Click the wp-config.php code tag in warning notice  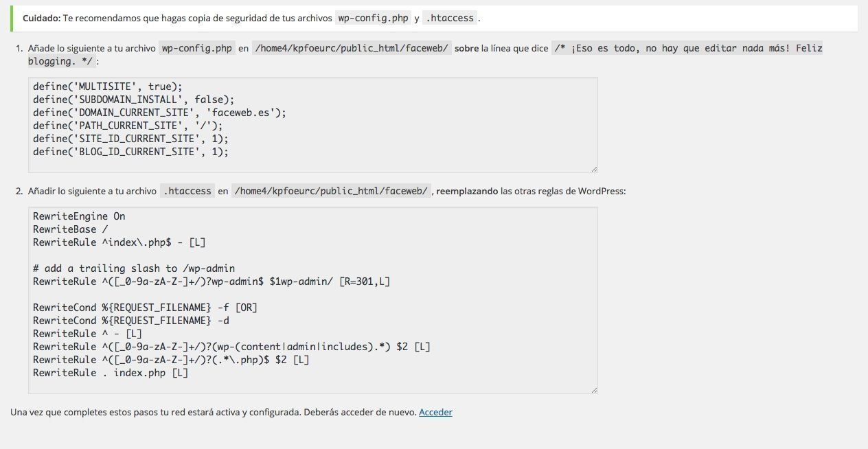[373, 18]
